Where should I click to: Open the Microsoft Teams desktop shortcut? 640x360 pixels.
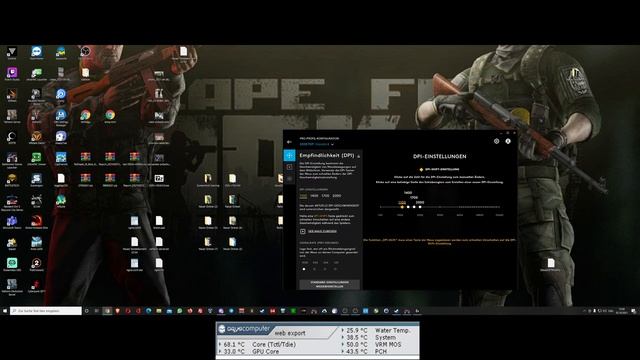(x=12, y=222)
